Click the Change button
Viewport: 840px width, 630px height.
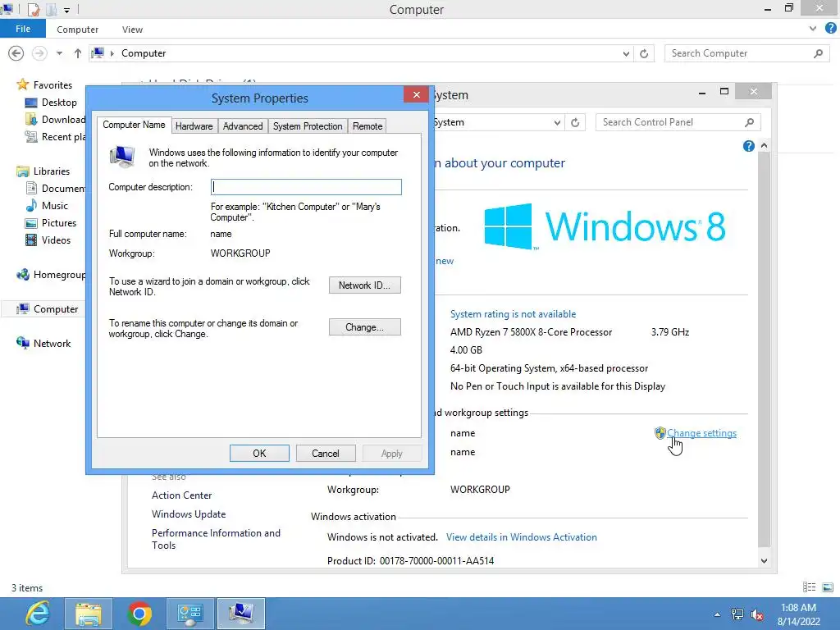(365, 326)
